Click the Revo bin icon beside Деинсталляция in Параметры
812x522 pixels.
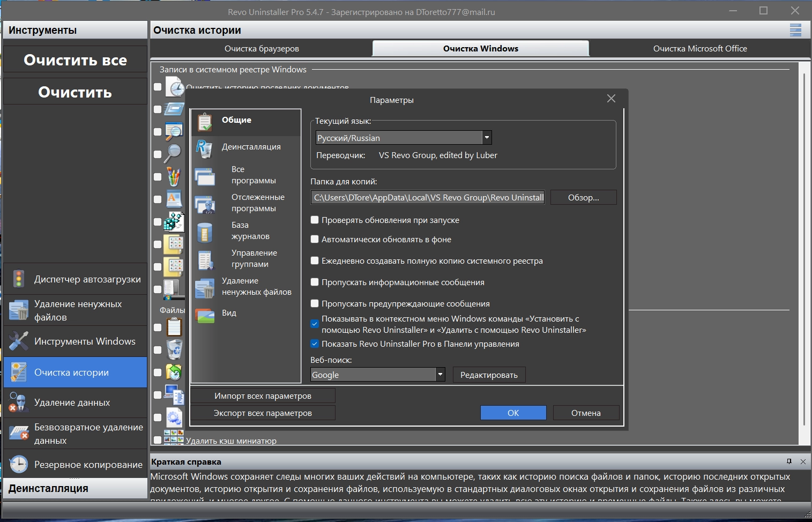pos(204,148)
